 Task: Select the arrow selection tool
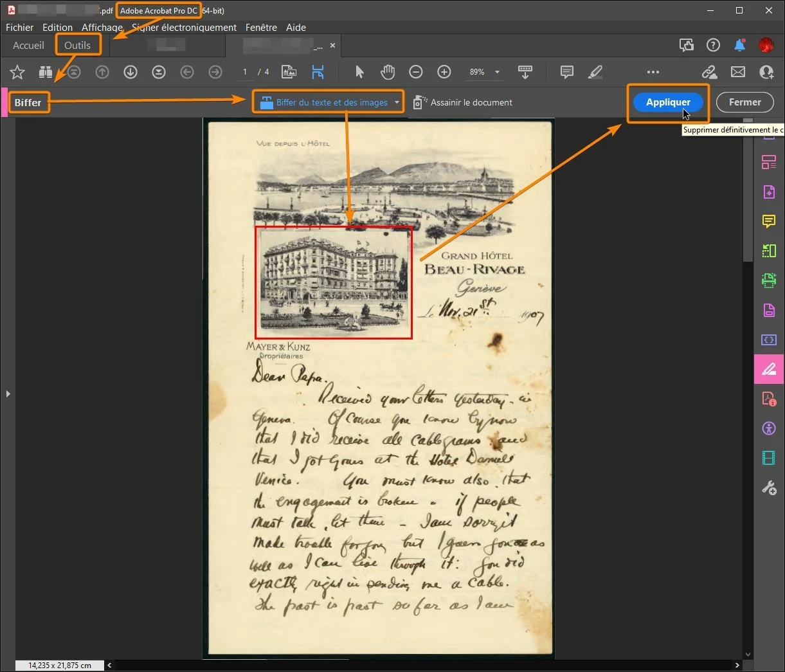coord(359,72)
